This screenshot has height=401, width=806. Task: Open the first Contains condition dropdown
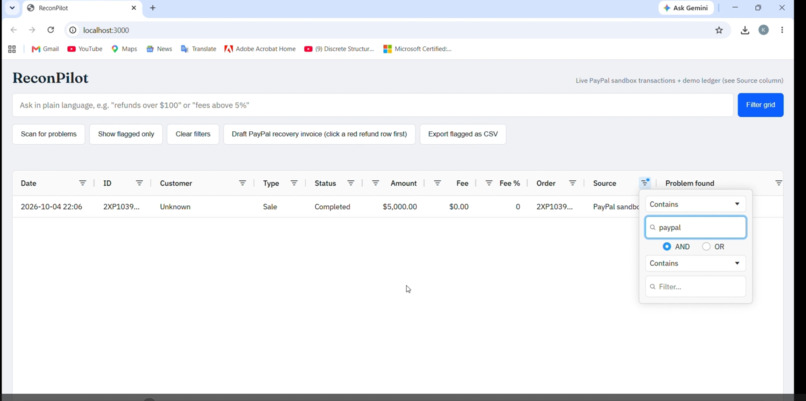point(695,204)
